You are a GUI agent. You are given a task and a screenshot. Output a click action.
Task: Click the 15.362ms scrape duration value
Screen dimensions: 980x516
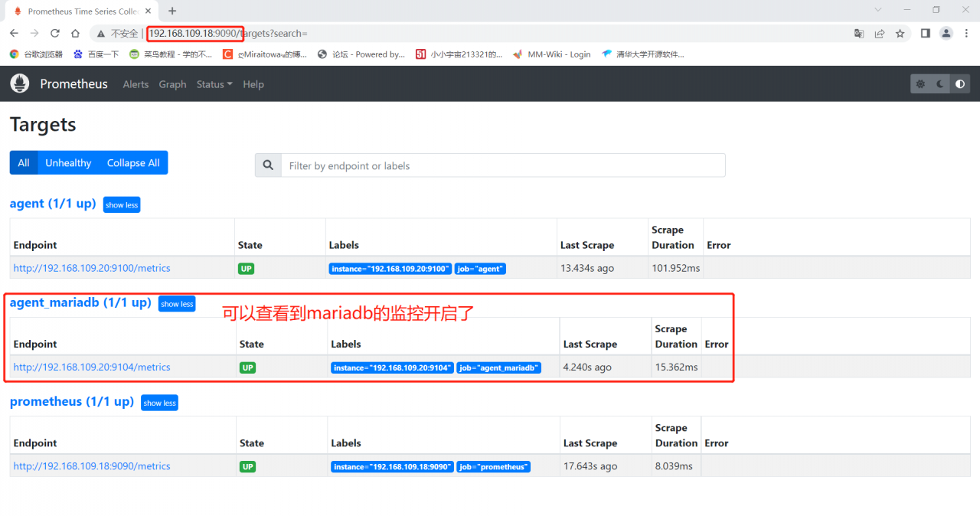[677, 367]
